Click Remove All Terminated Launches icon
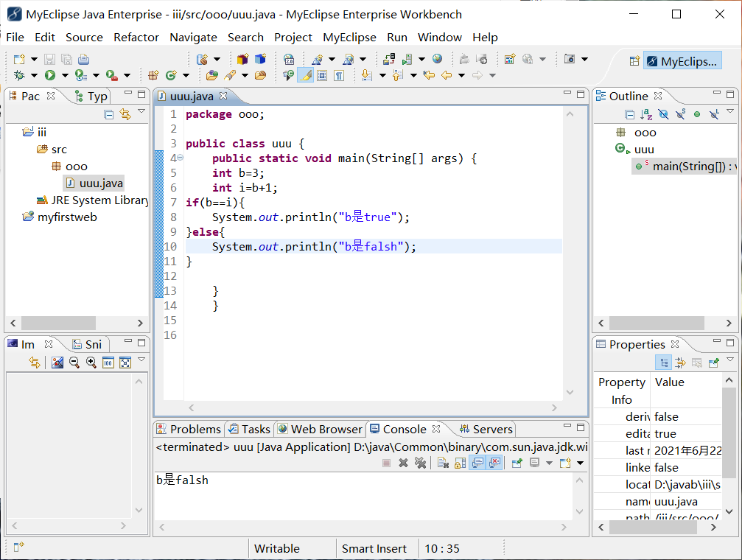 (x=420, y=463)
